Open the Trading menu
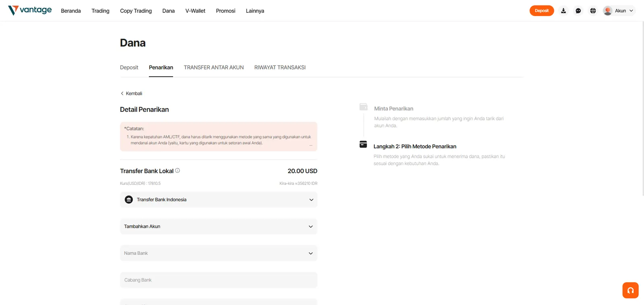The width and height of the screenshot is (644, 305). (101, 11)
